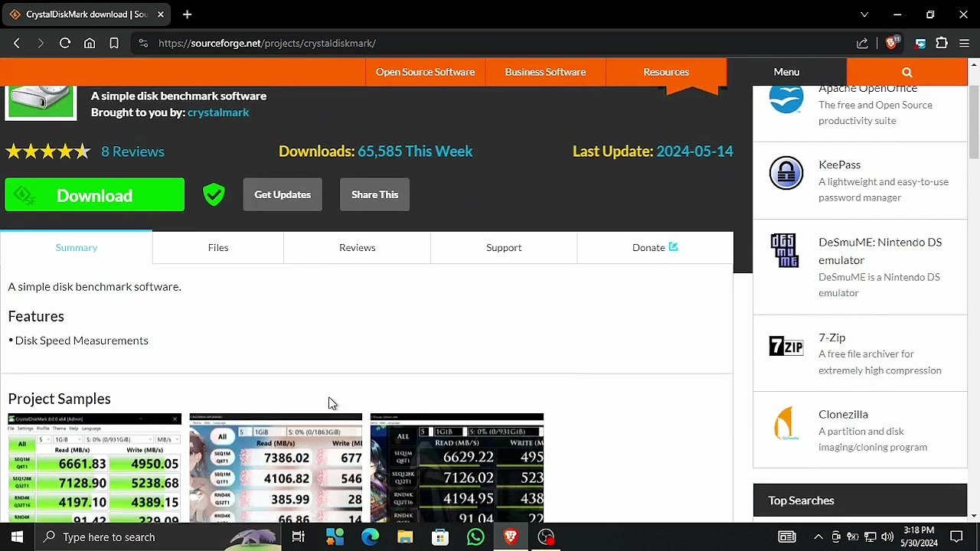Open the SourceForge Menu item
The image size is (980, 551).
point(786,72)
